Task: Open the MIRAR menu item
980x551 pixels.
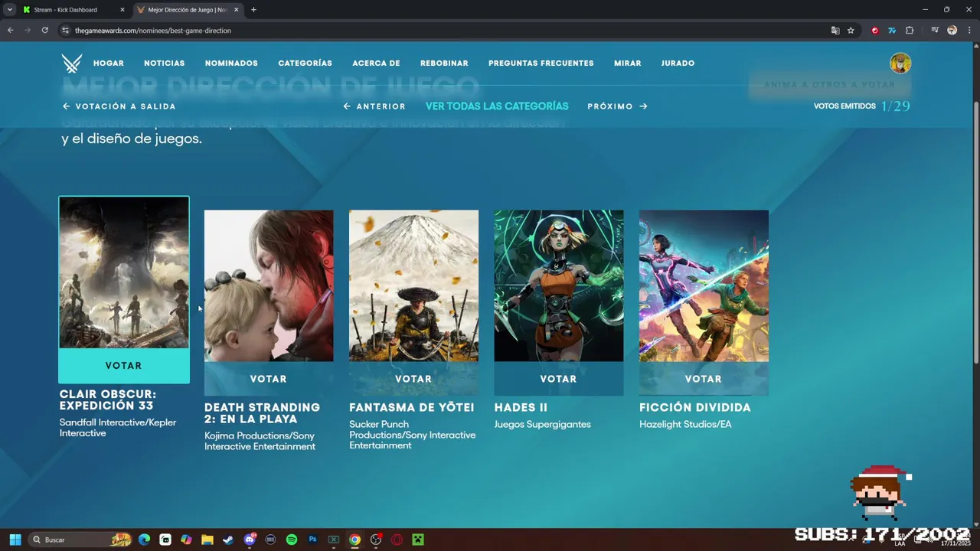Action: point(627,64)
